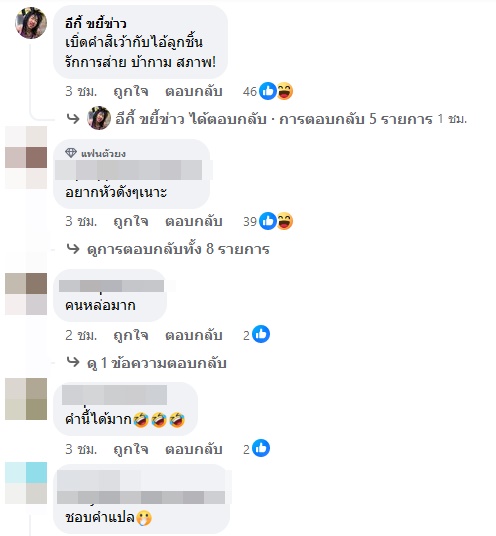Like the 'เบิ่ดคำสิเว้า' comment via 'ถูกใจ'
The image size is (496, 536).
tap(131, 92)
